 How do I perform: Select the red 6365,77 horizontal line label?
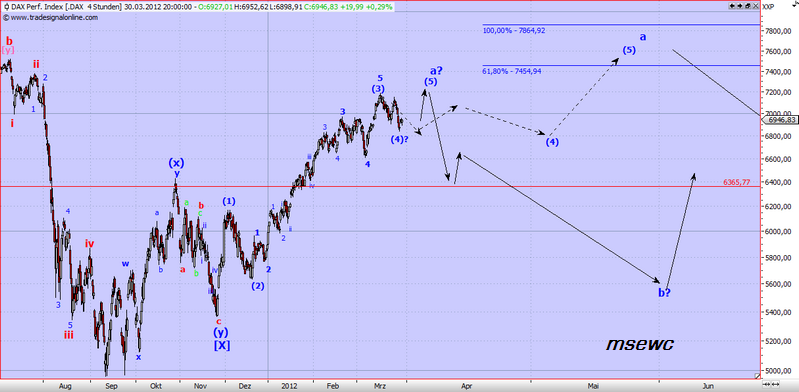tap(736, 181)
